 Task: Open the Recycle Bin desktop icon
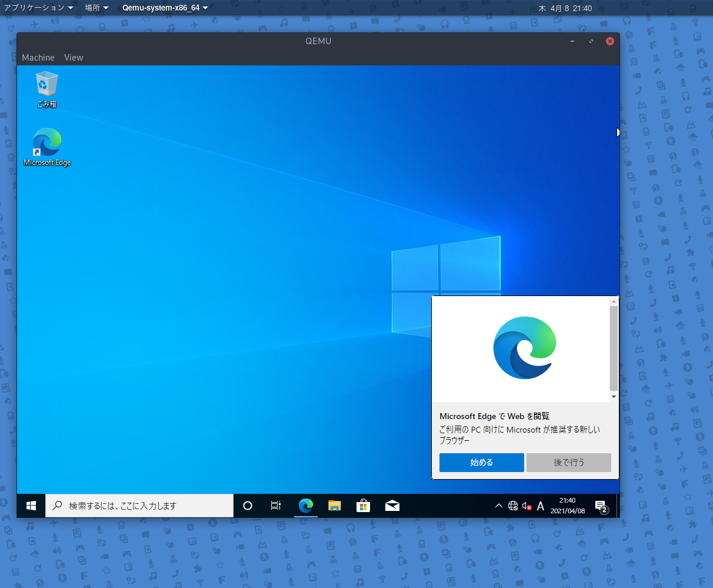[x=46, y=89]
